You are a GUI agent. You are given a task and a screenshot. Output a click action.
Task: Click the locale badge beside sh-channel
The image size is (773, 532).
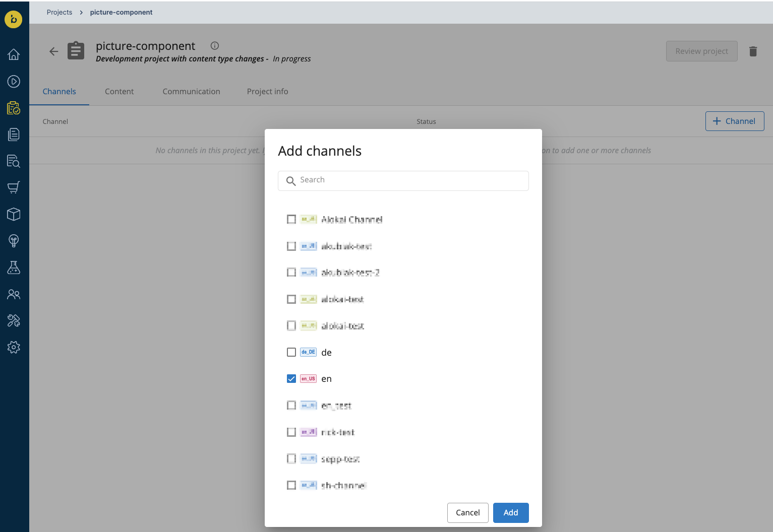[308, 485]
